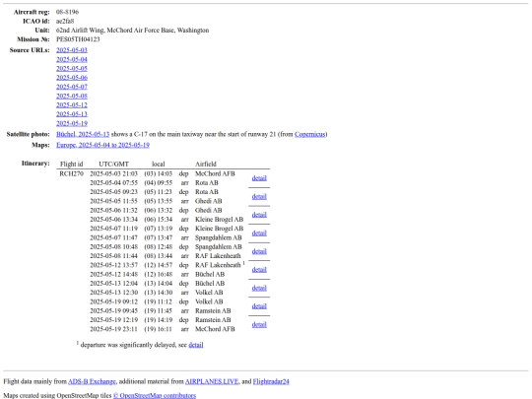
Task: Click the Flight id column header
Action: [x=71, y=165]
